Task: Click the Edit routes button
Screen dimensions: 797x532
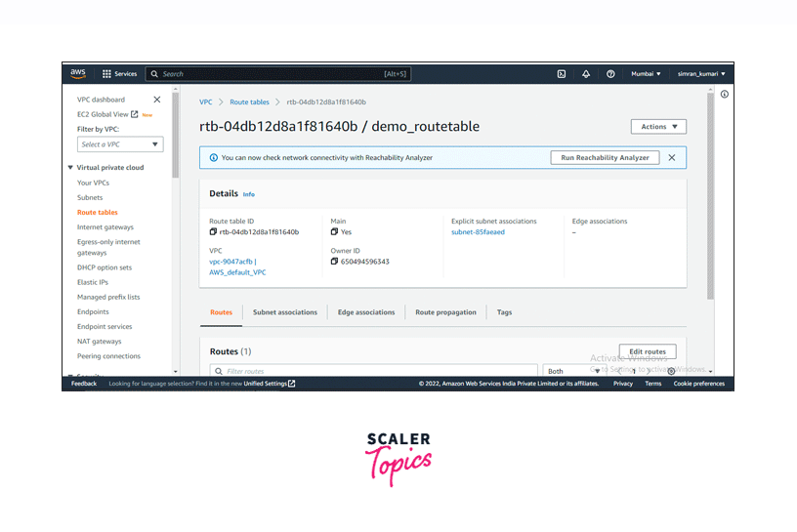Action: click(647, 351)
